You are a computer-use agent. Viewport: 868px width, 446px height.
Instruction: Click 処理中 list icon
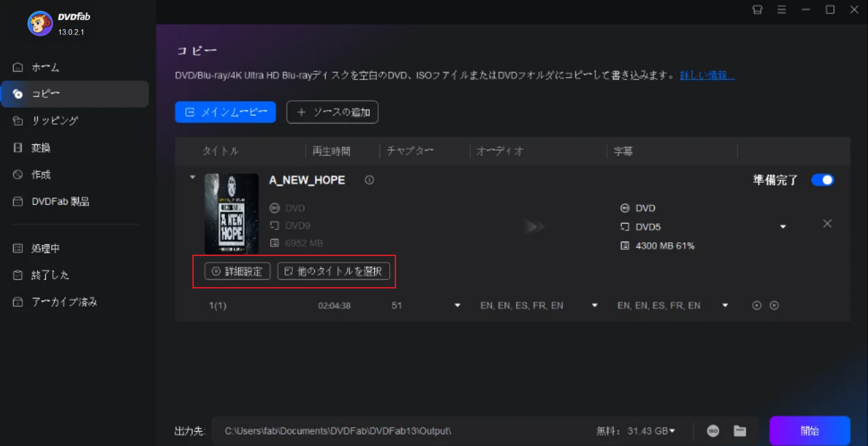[18, 249]
